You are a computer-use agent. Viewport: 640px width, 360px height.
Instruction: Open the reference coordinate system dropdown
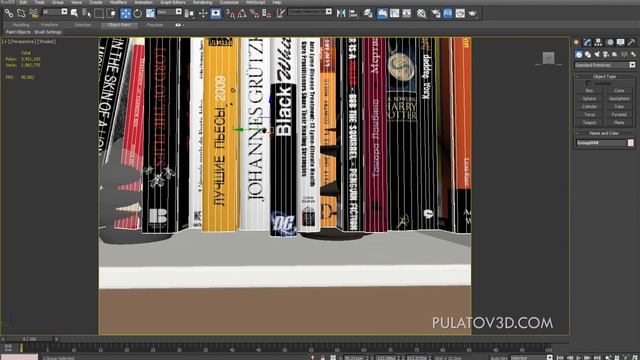pyautogui.click(x=169, y=12)
